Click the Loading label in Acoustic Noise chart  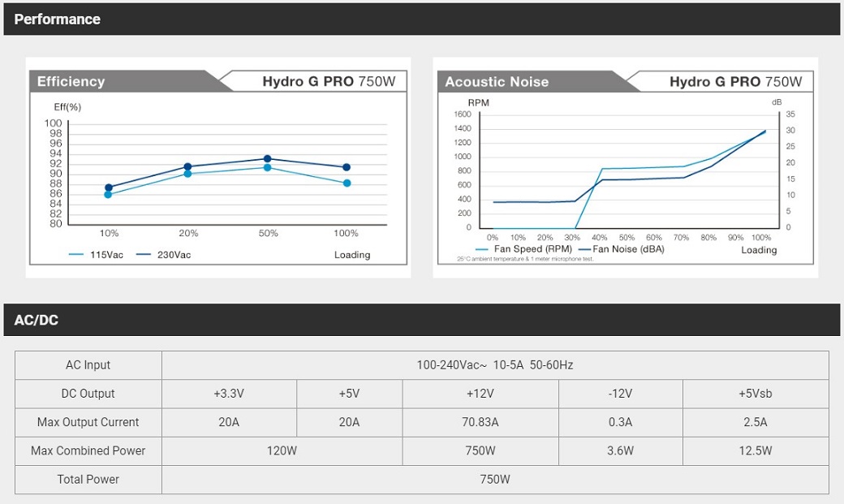[x=759, y=250]
